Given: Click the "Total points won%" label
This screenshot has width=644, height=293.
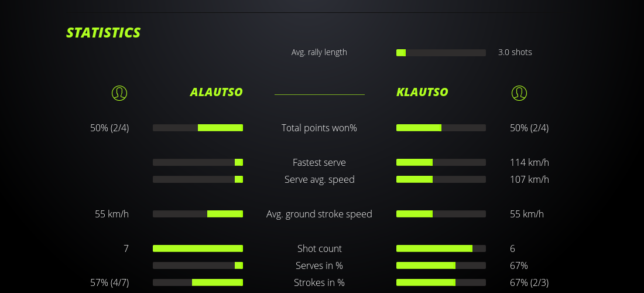Looking at the screenshot, I should 319,128.
